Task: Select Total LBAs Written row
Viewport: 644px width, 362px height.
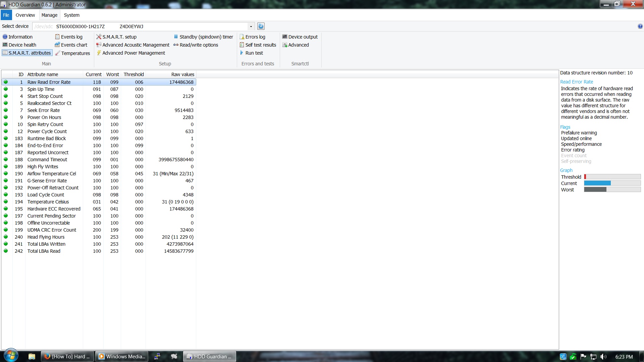Action: [x=99, y=244]
